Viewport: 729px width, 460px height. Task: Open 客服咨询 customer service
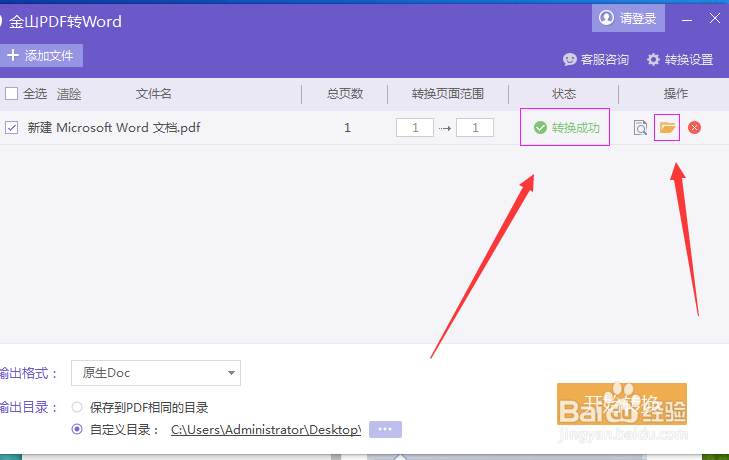(x=596, y=60)
